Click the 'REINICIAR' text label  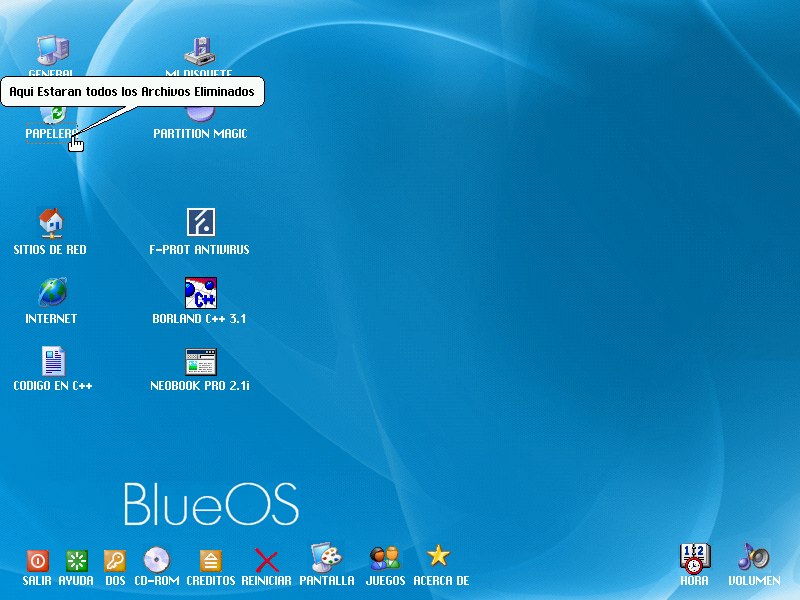pyautogui.click(x=266, y=581)
